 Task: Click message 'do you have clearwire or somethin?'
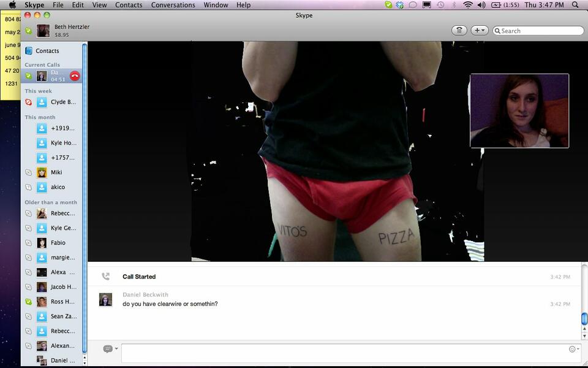[170, 304]
